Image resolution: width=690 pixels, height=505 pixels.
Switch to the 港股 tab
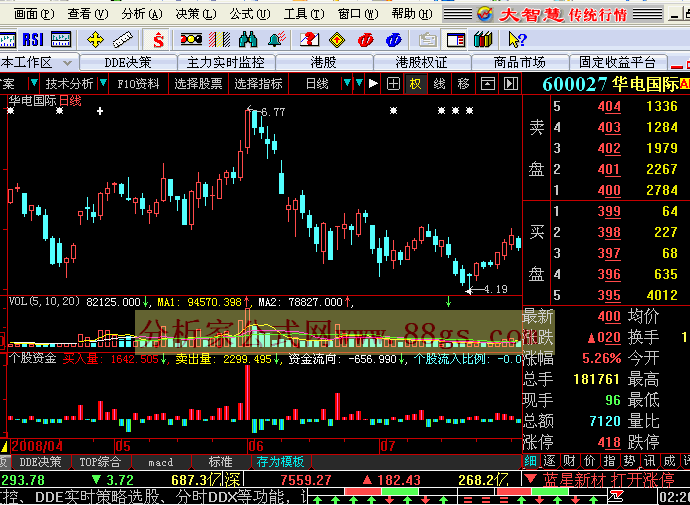[x=323, y=62]
